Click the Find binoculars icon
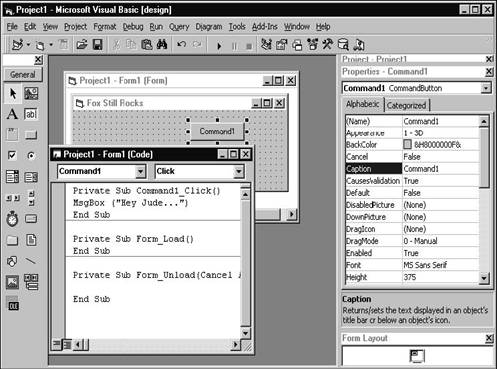497x369 pixels. tap(162, 45)
